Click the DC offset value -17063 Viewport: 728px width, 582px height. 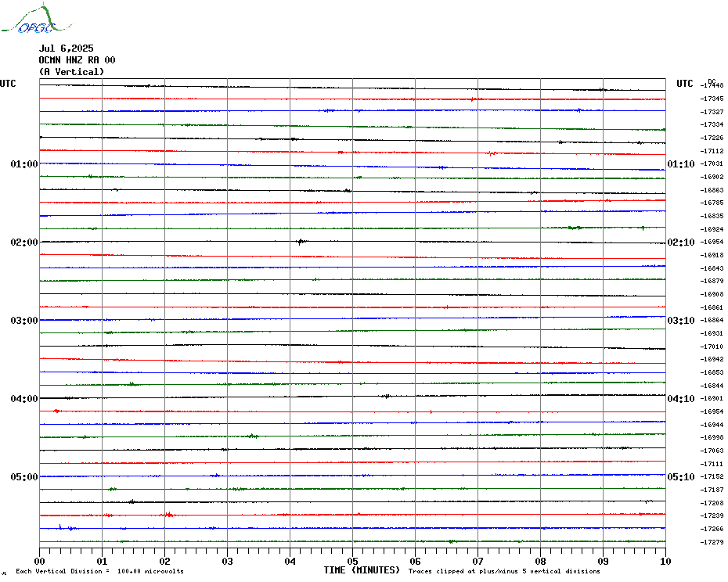coord(712,451)
